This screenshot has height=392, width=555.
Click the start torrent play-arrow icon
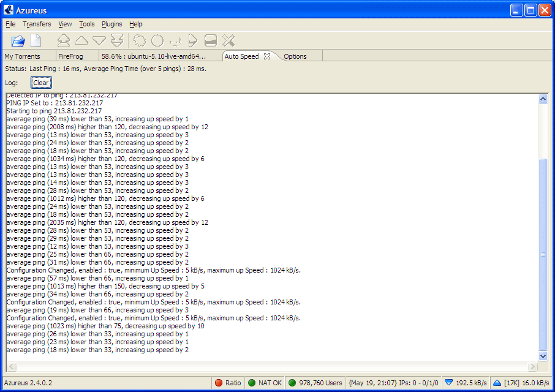coord(192,40)
